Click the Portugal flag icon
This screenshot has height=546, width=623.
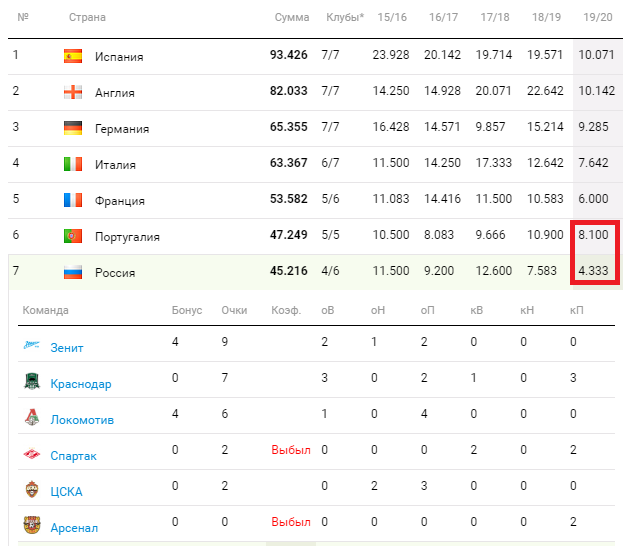73,236
